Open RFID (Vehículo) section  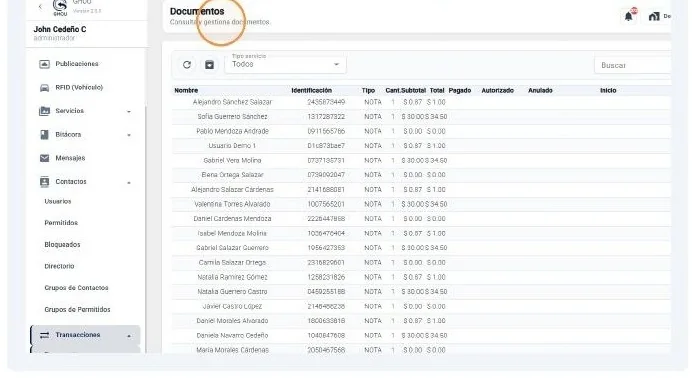tap(79, 87)
